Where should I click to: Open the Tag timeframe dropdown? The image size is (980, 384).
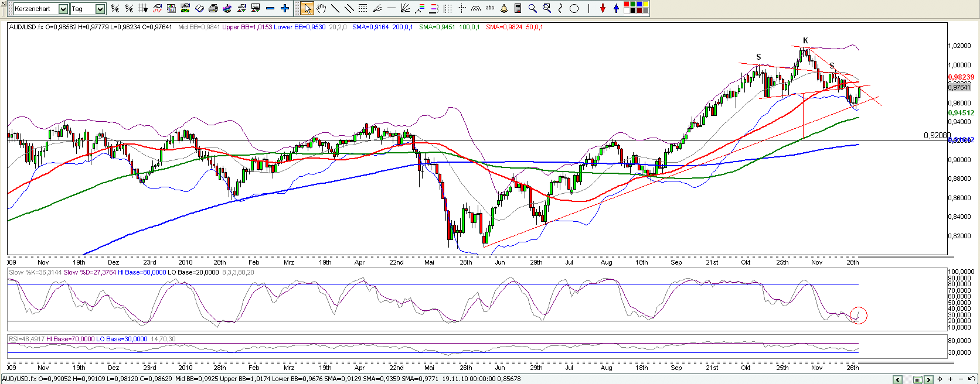pyautogui.click(x=100, y=9)
